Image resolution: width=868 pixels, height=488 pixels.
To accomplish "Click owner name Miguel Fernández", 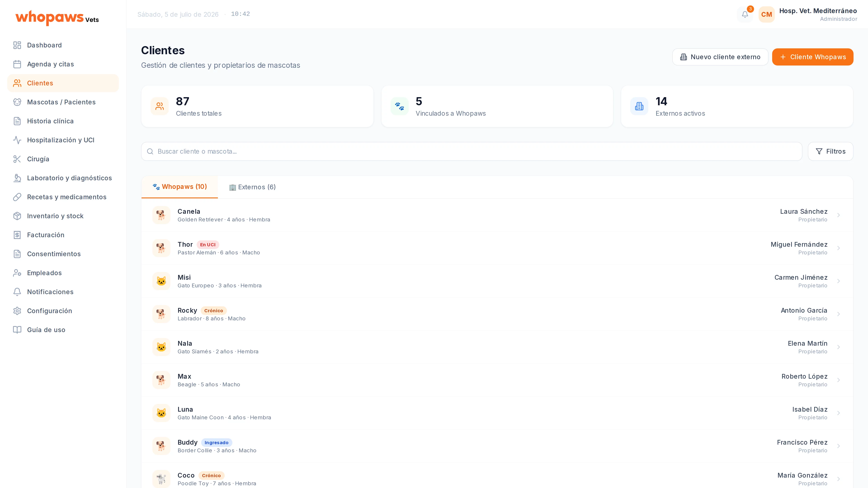I will coord(799,244).
